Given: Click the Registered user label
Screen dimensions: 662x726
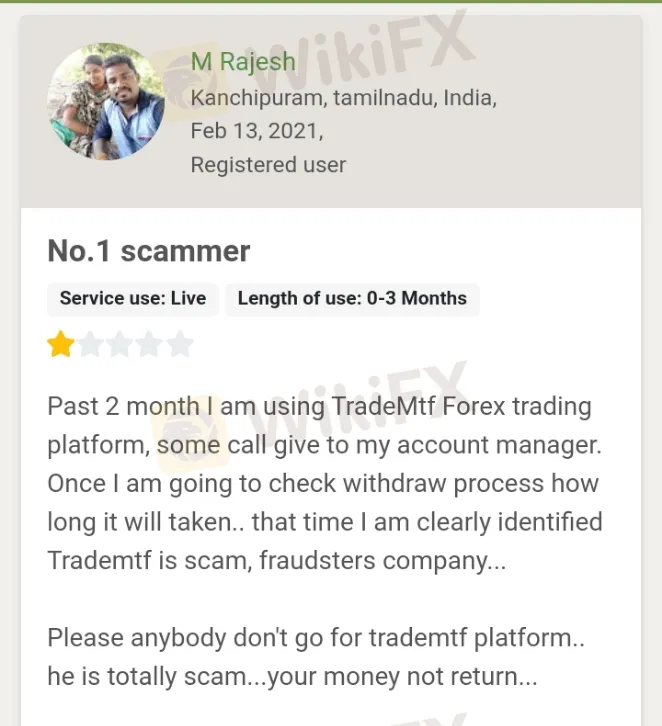Looking at the screenshot, I should pos(269,165).
